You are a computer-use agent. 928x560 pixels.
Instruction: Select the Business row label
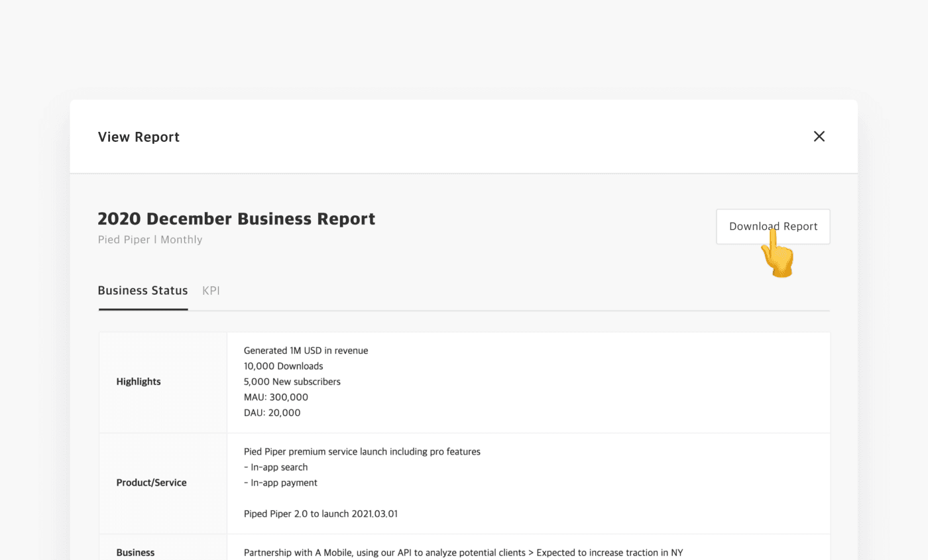click(x=135, y=552)
